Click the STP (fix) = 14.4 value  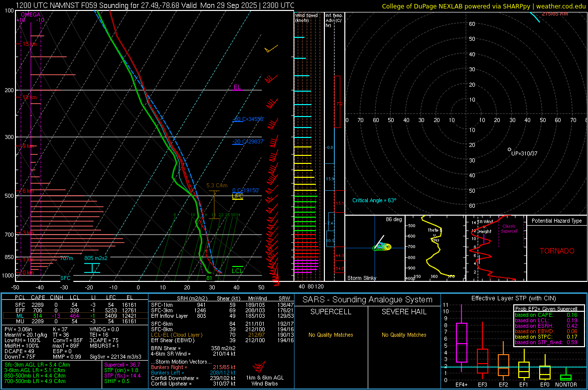(123, 376)
